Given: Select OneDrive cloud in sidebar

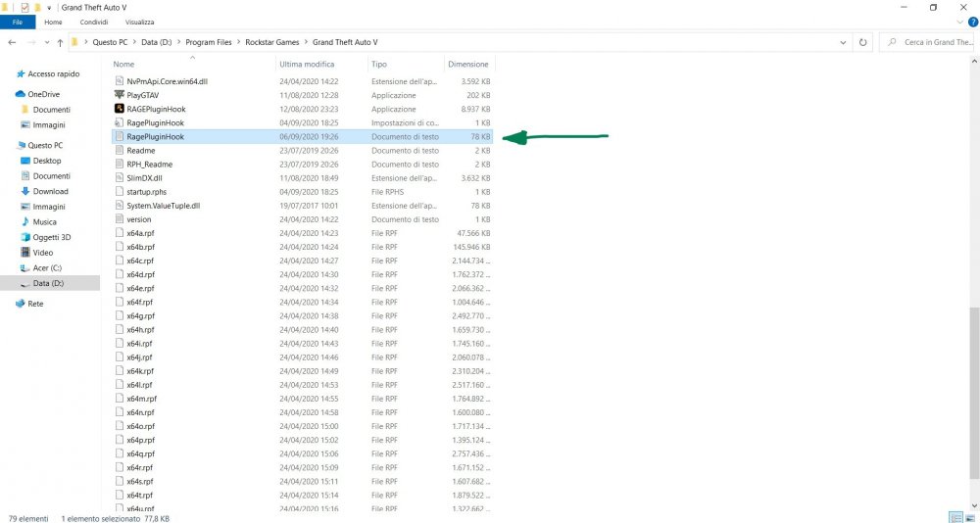Looking at the screenshot, I should (x=37, y=94).
